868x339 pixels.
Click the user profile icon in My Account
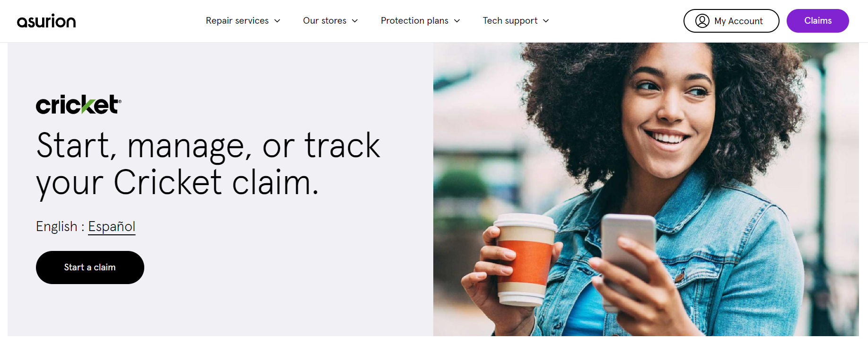(x=702, y=21)
